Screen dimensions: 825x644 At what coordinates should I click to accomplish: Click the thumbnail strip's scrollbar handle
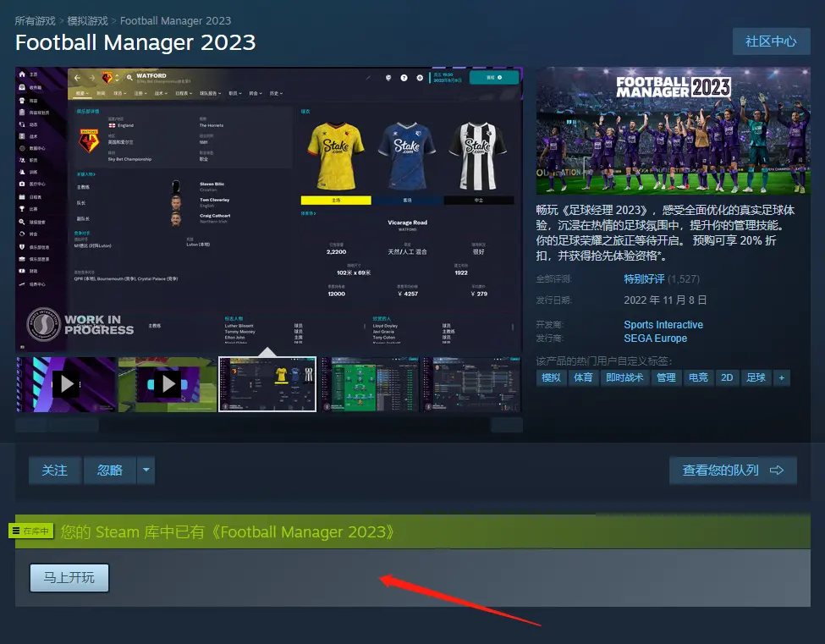pos(73,425)
